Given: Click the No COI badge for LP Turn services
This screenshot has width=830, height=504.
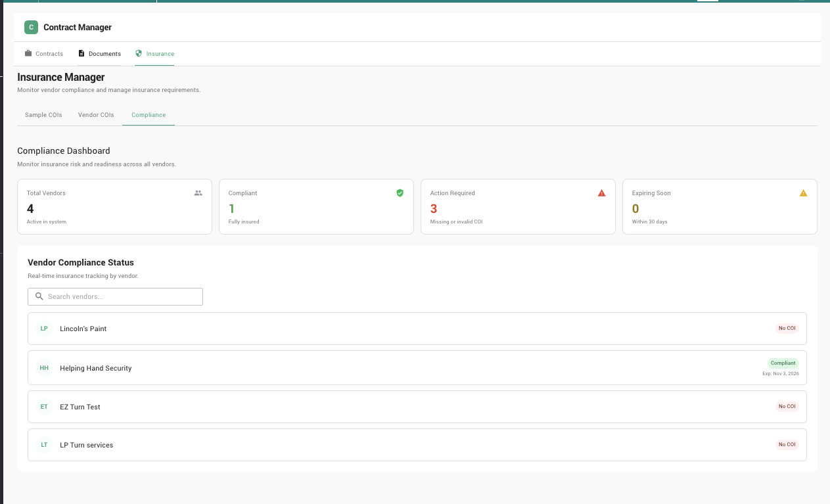Looking at the screenshot, I should [787, 445].
